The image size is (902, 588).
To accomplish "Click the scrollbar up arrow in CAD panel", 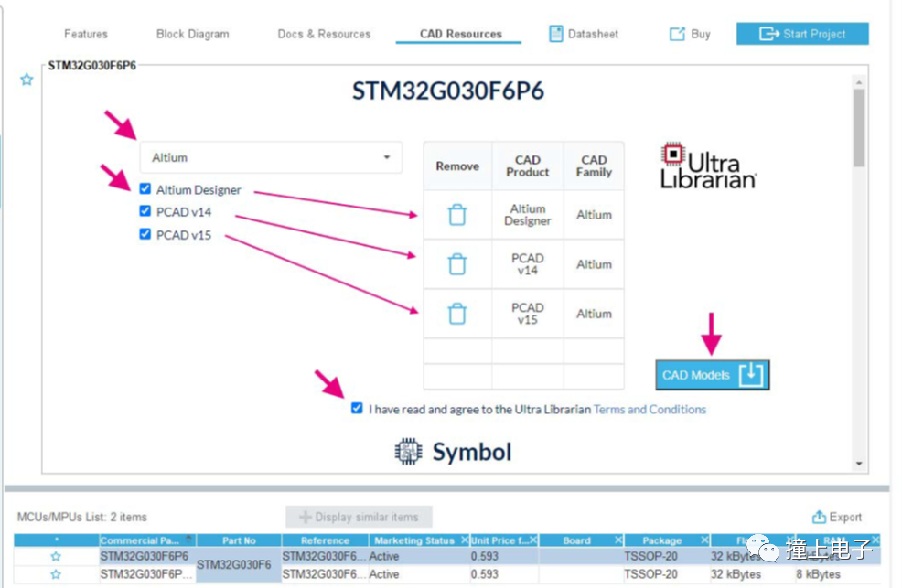I will [859, 83].
